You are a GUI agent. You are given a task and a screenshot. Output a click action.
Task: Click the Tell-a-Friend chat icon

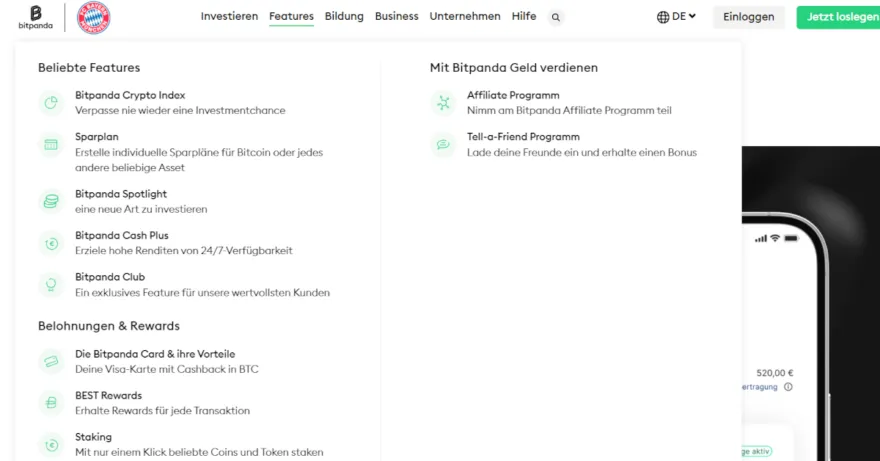point(443,145)
